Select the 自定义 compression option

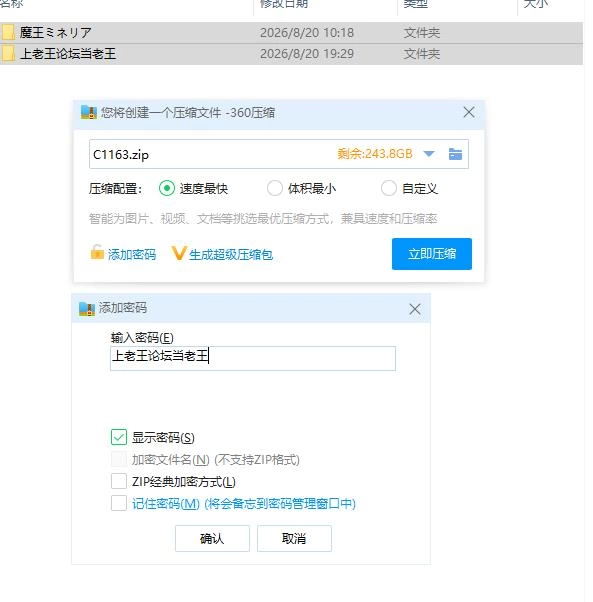click(x=389, y=189)
